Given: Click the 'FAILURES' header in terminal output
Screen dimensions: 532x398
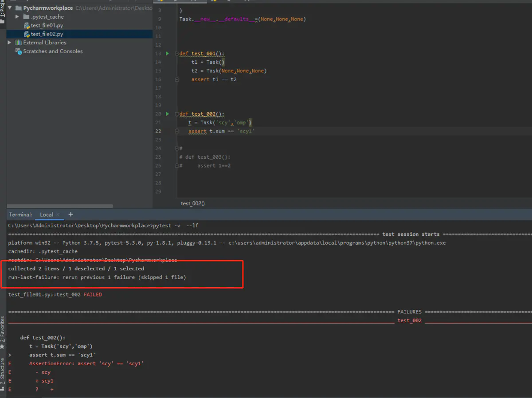Looking at the screenshot, I should click(x=409, y=312).
